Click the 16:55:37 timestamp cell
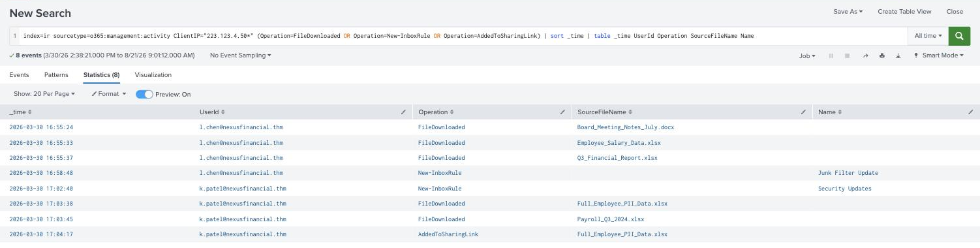The height and width of the screenshot is (248, 980). [x=41, y=158]
